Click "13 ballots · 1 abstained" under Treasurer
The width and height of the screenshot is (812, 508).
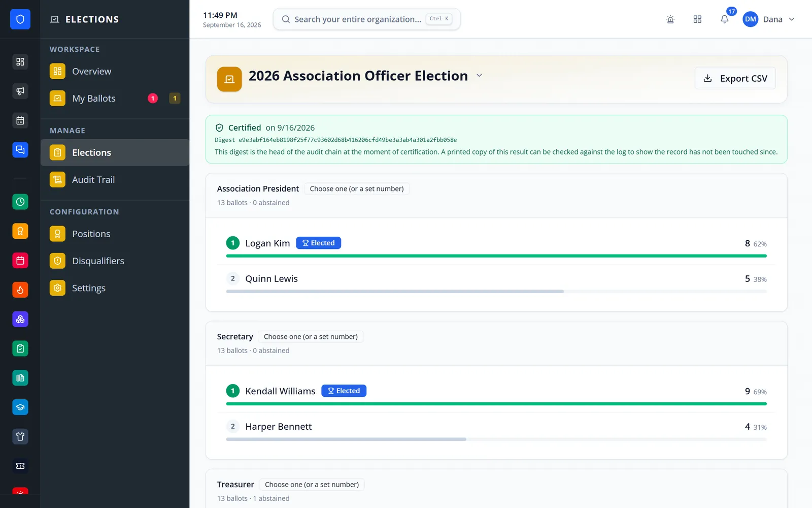tap(253, 498)
